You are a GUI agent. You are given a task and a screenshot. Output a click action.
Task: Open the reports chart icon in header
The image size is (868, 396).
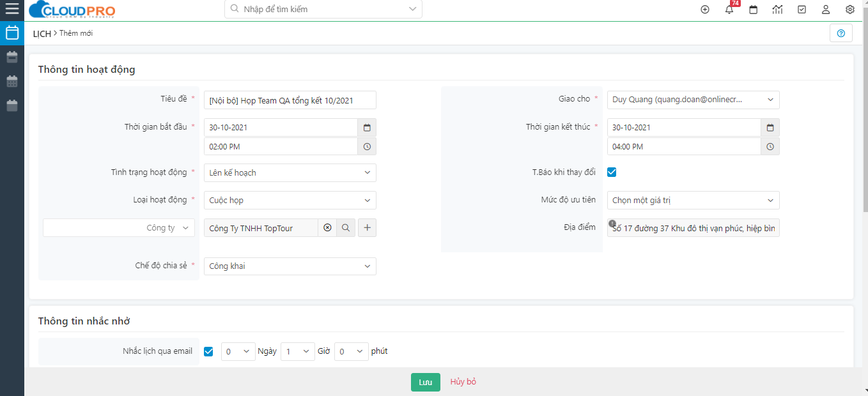click(x=777, y=10)
